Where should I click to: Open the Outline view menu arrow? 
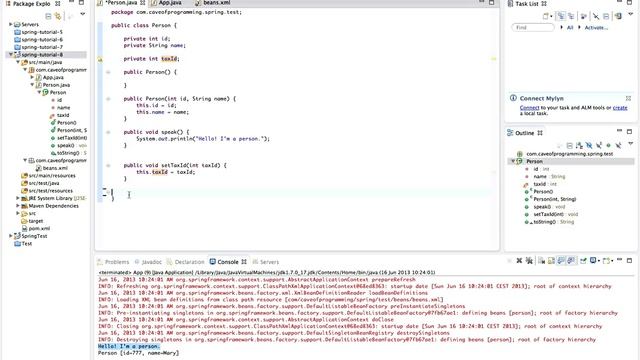pyautogui.click(x=631, y=144)
